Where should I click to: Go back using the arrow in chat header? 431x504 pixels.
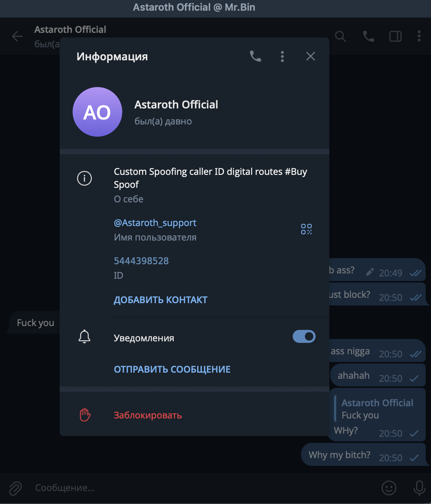pos(17,36)
